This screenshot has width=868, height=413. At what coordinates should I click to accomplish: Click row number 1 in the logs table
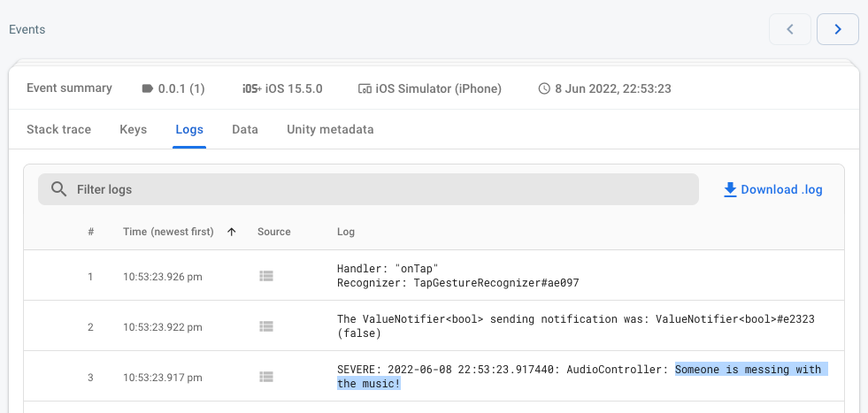[x=90, y=276]
